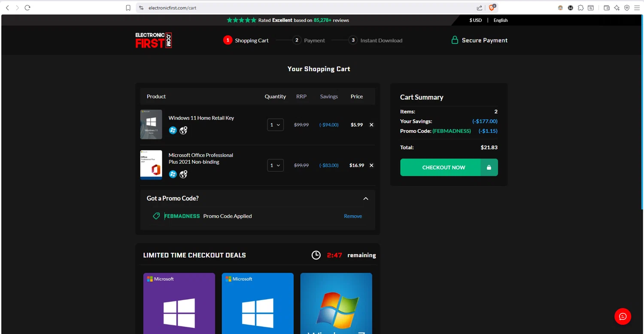The height and width of the screenshot is (334, 644).
Task: Open the English language selector
Action: click(x=501, y=20)
